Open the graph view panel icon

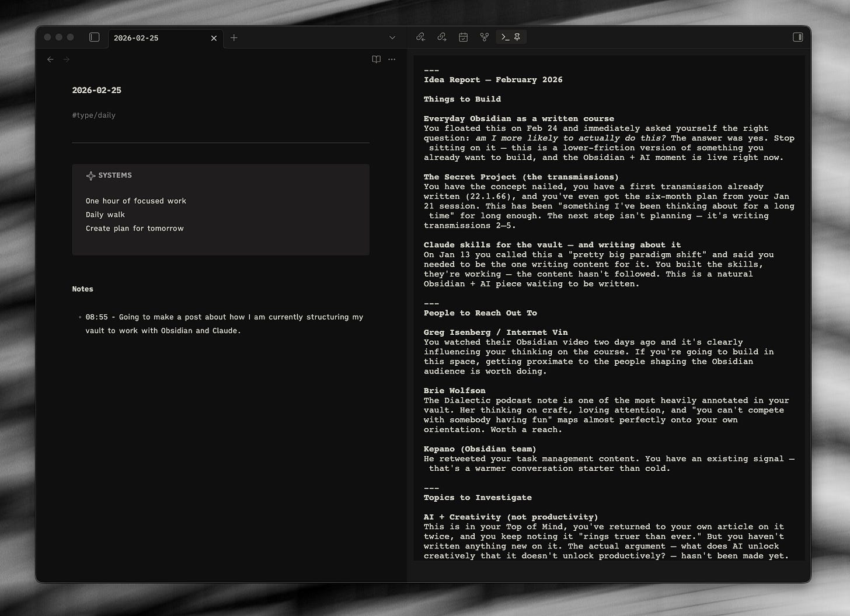485,37
